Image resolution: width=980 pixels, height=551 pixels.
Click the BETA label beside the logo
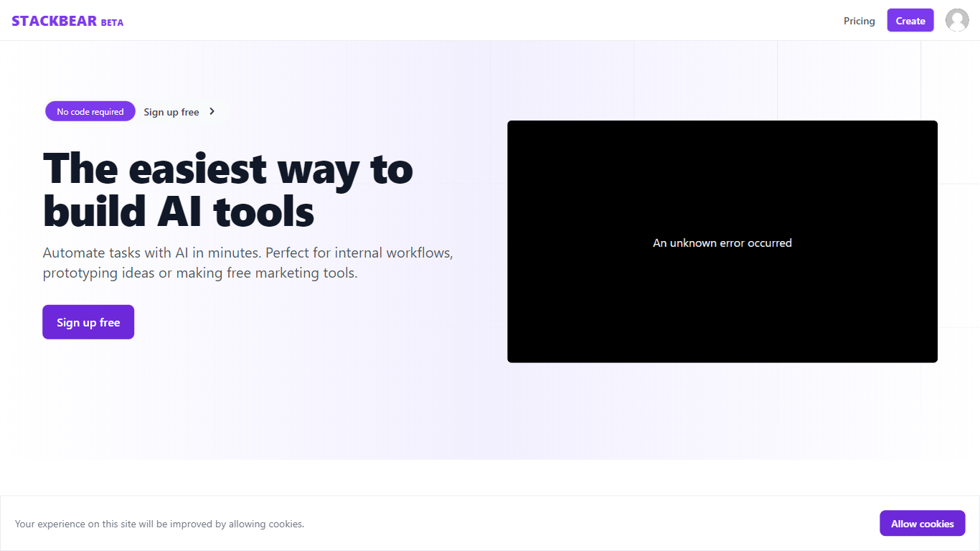112,22
